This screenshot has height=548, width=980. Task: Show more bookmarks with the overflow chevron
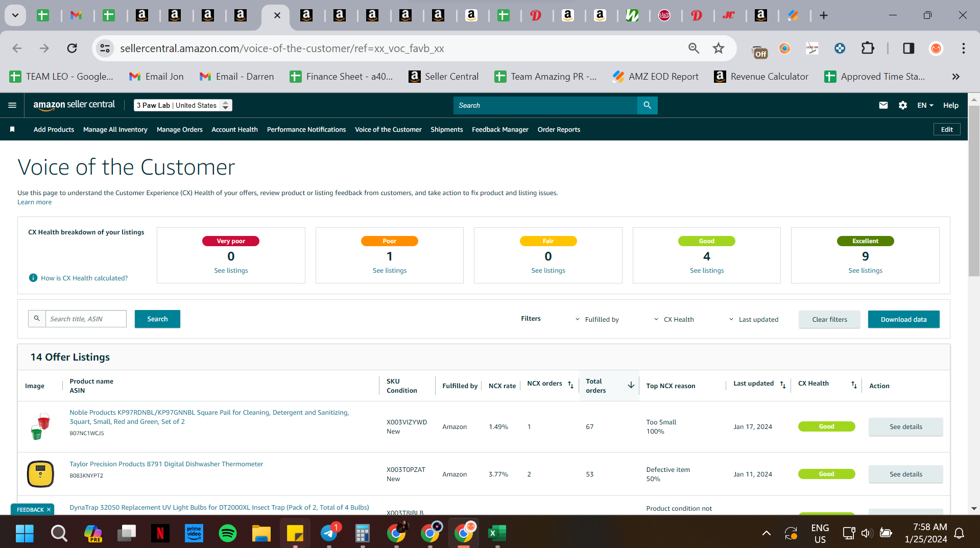[955, 77]
